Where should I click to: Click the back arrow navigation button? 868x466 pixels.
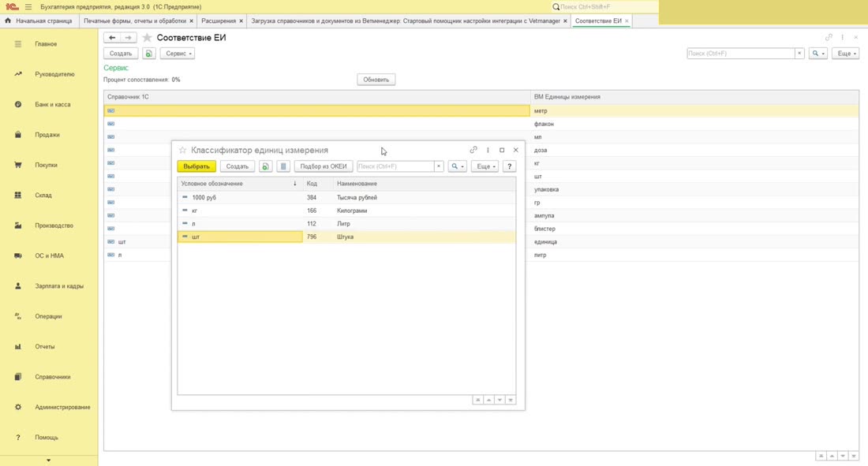[112, 38]
